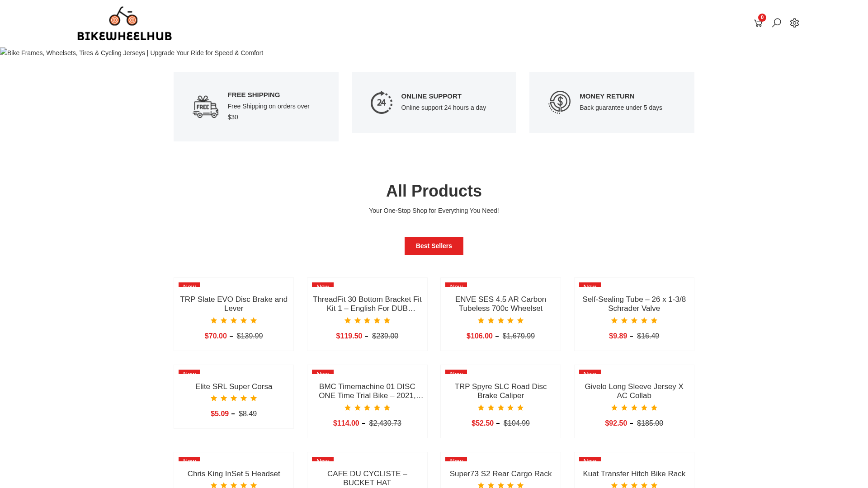Click the BikeWheelHub logo

pyautogui.click(x=124, y=23)
